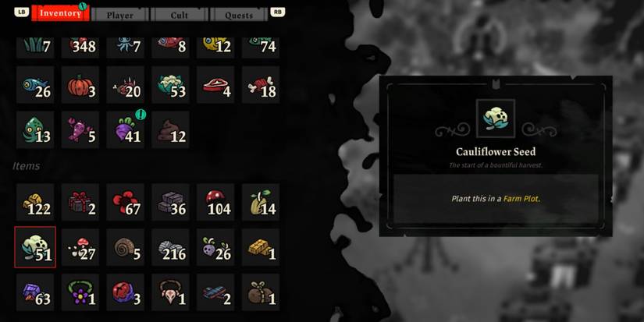Select the beetroot item with 41
The image size is (644, 322).
pyautogui.click(x=125, y=130)
